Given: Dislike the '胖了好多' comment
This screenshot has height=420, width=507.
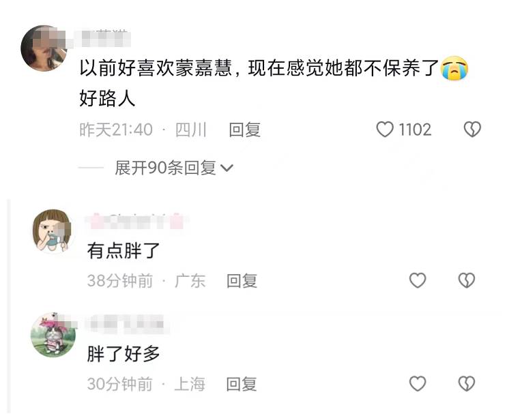Looking at the screenshot, I should (467, 383).
